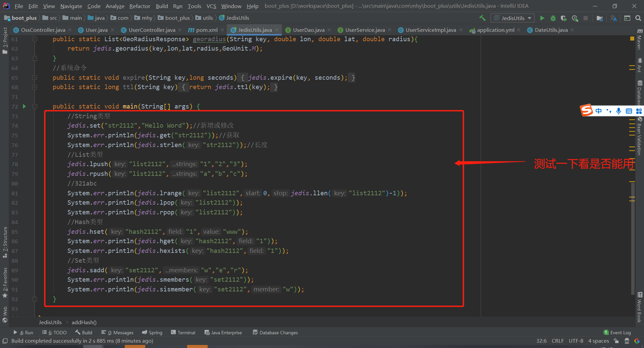The width and height of the screenshot is (644, 348).
Task: Open the Project tool window stripe
Action: tap(5, 40)
